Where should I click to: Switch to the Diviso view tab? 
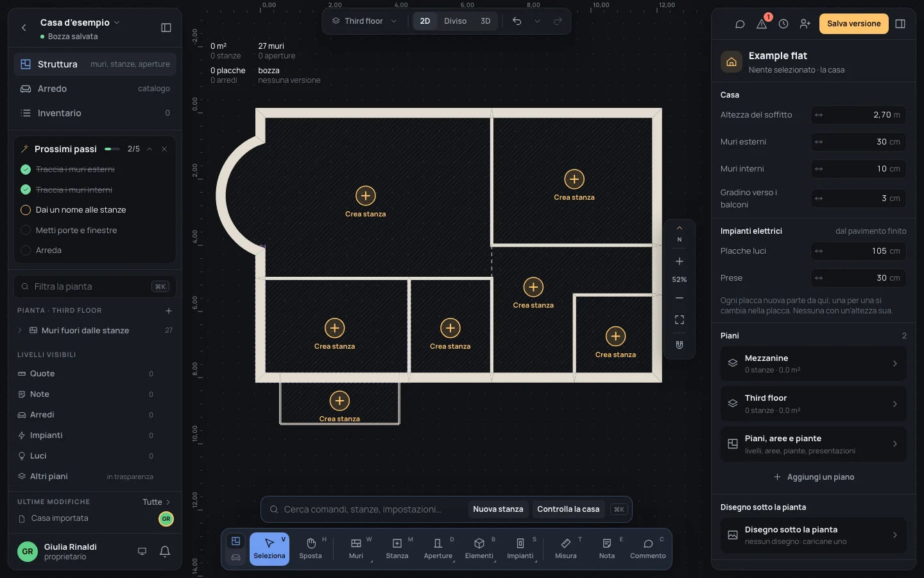456,21
